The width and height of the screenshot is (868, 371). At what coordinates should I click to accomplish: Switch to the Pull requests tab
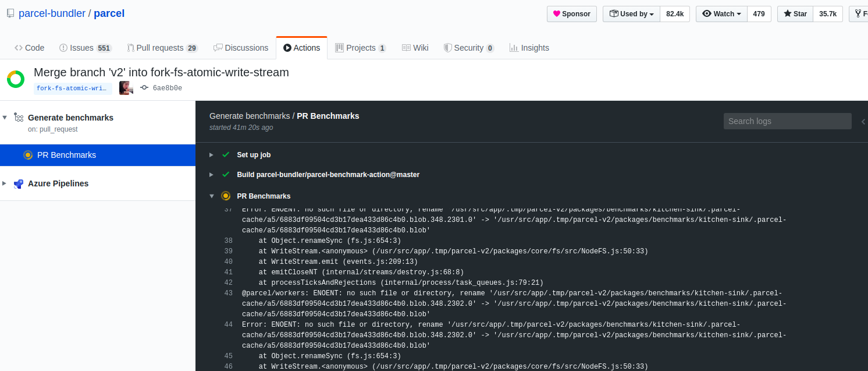tap(162, 48)
